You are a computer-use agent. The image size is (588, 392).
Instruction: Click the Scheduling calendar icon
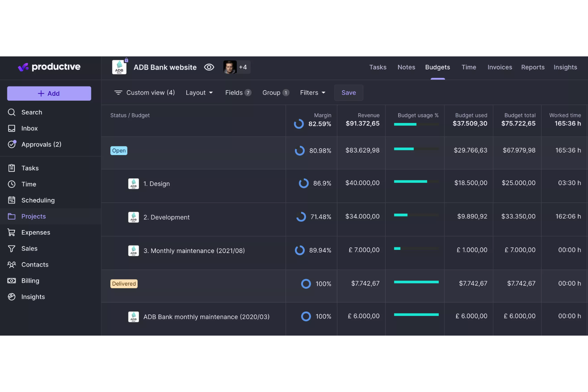coord(12,200)
